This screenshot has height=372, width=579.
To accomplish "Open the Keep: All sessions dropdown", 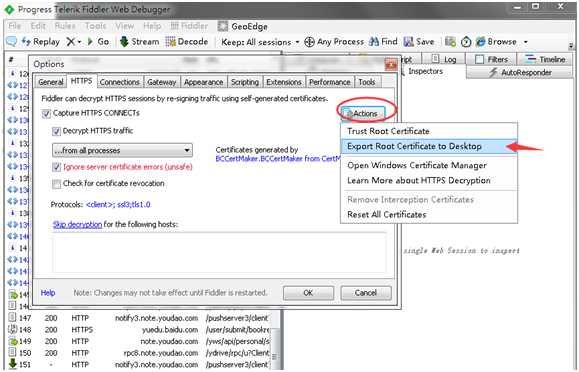I will tap(260, 42).
